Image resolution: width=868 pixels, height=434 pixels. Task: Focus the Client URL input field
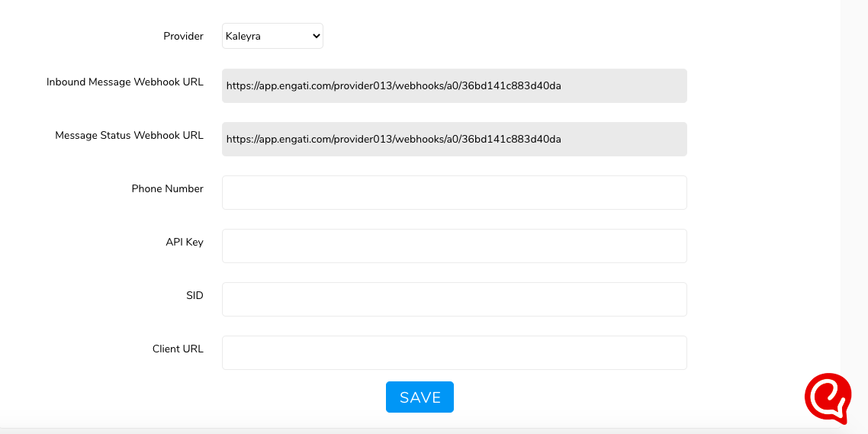455,352
